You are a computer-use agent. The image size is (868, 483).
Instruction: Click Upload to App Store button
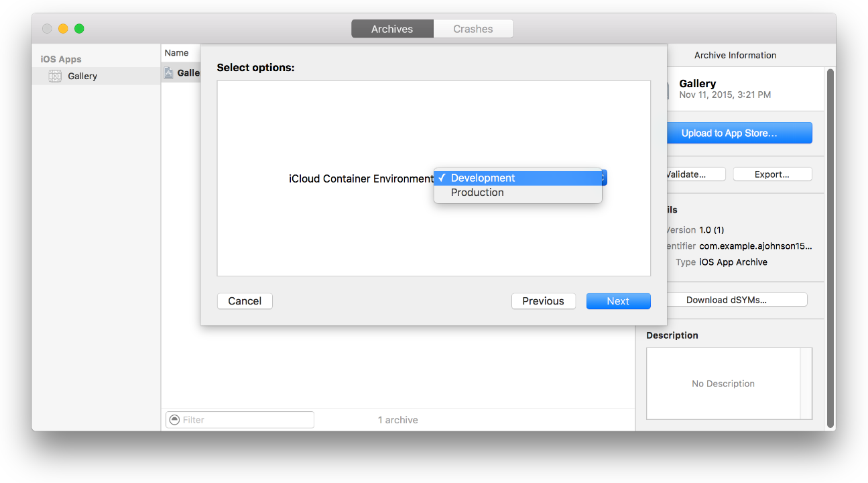[x=729, y=133]
